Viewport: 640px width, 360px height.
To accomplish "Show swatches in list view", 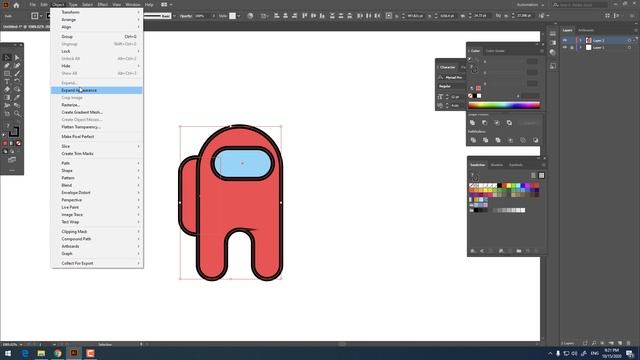I will [x=533, y=176].
